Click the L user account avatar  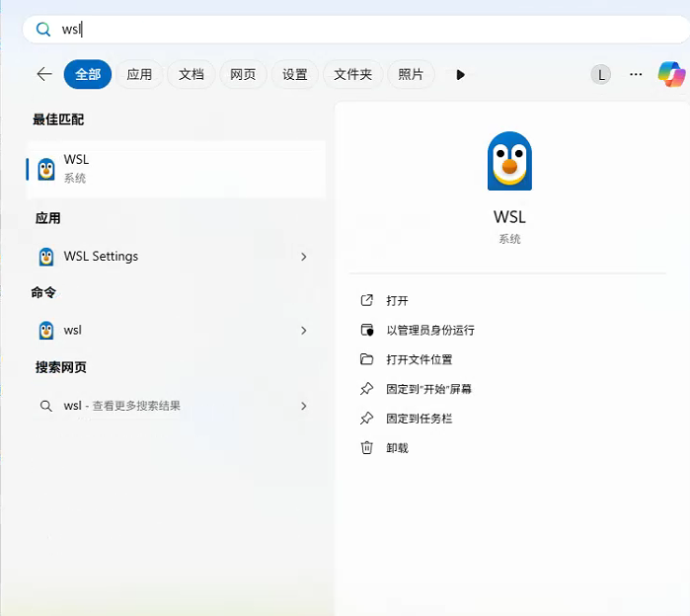(x=601, y=74)
